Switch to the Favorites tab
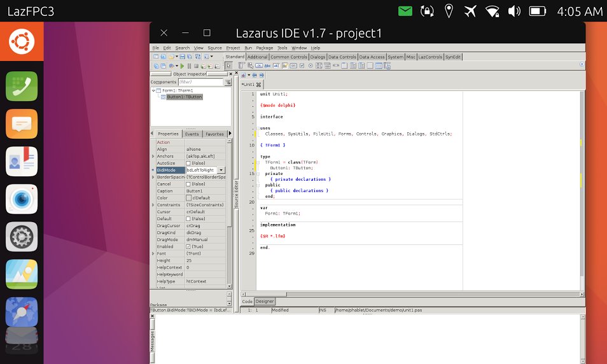The height and width of the screenshot is (364, 607). point(214,134)
